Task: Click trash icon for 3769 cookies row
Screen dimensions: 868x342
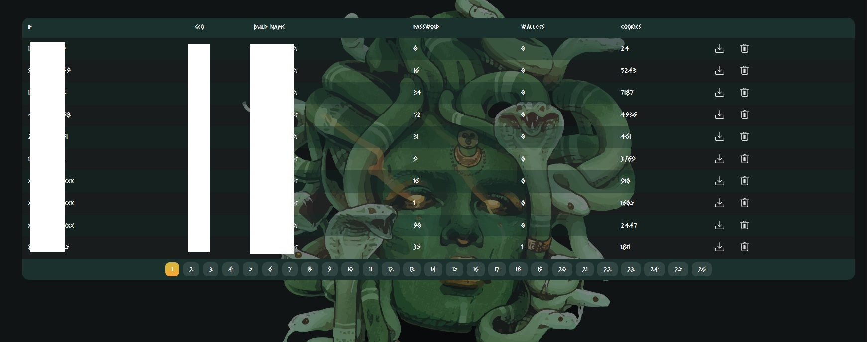Action: [x=744, y=159]
